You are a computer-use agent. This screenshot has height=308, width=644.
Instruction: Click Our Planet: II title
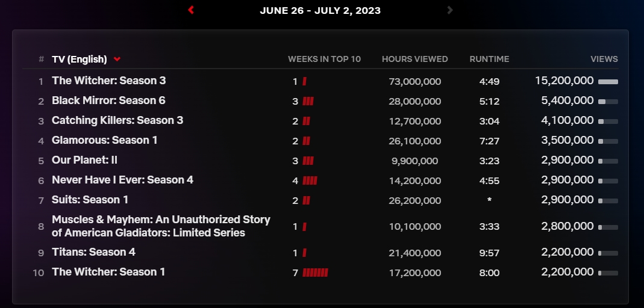pos(84,160)
